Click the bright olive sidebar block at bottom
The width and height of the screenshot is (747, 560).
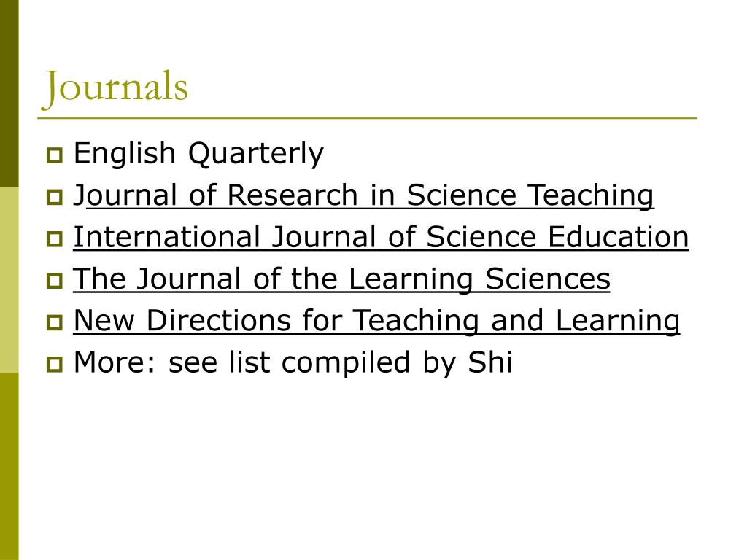(x=9, y=467)
